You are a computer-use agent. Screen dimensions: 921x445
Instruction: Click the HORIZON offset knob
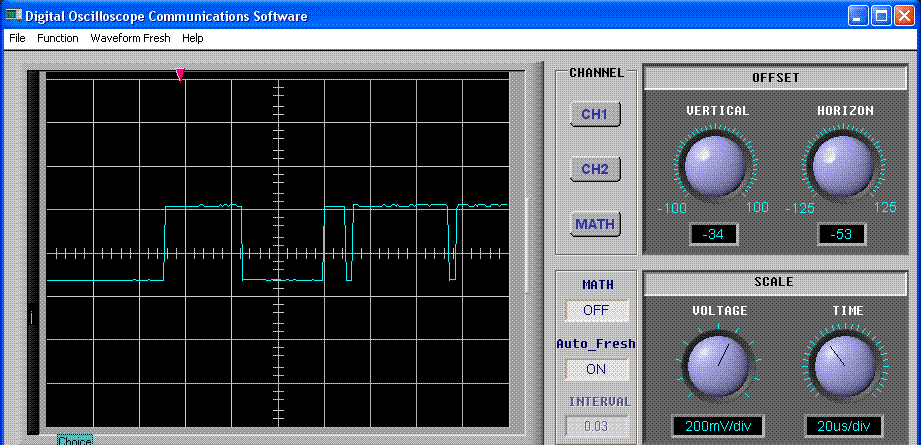pyautogui.click(x=843, y=168)
